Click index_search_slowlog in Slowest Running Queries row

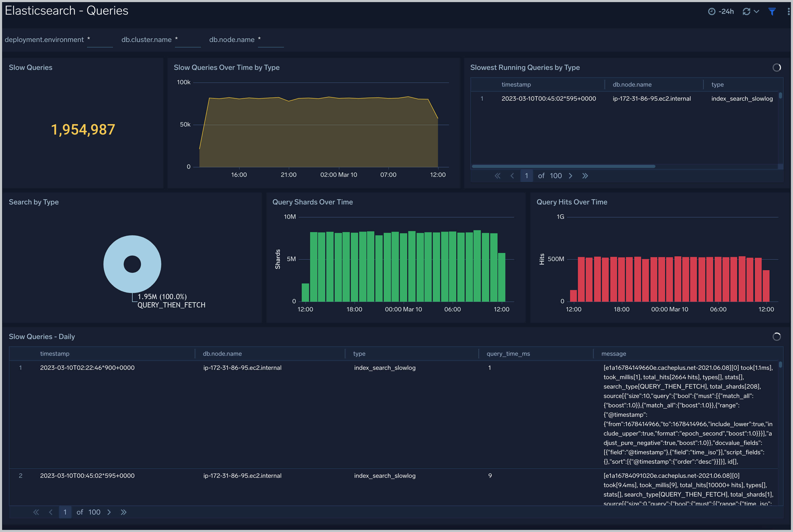coord(742,99)
